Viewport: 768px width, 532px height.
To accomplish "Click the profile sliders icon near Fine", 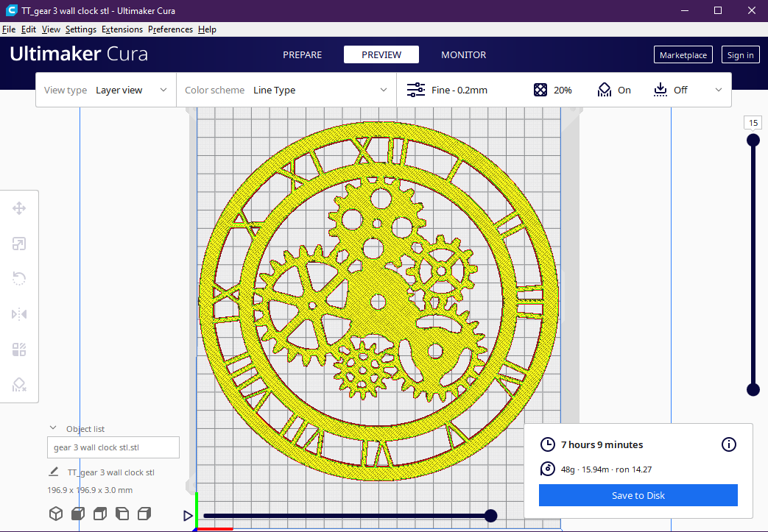I will (416, 90).
